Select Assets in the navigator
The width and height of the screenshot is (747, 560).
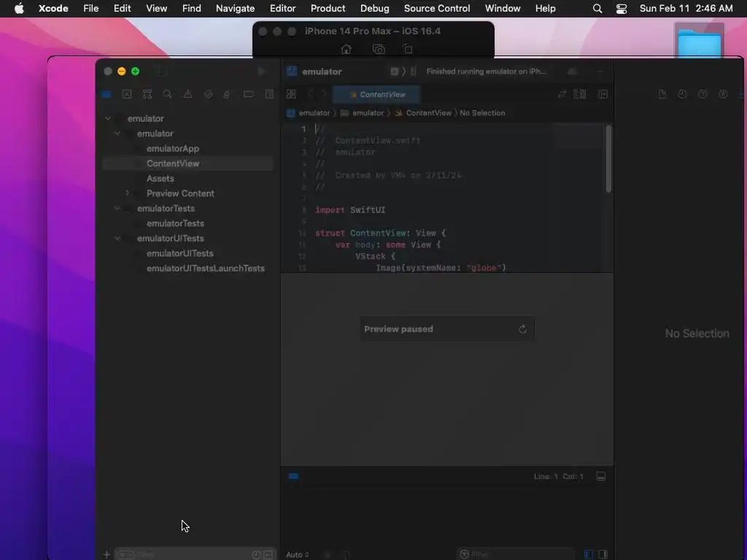click(160, 179)
